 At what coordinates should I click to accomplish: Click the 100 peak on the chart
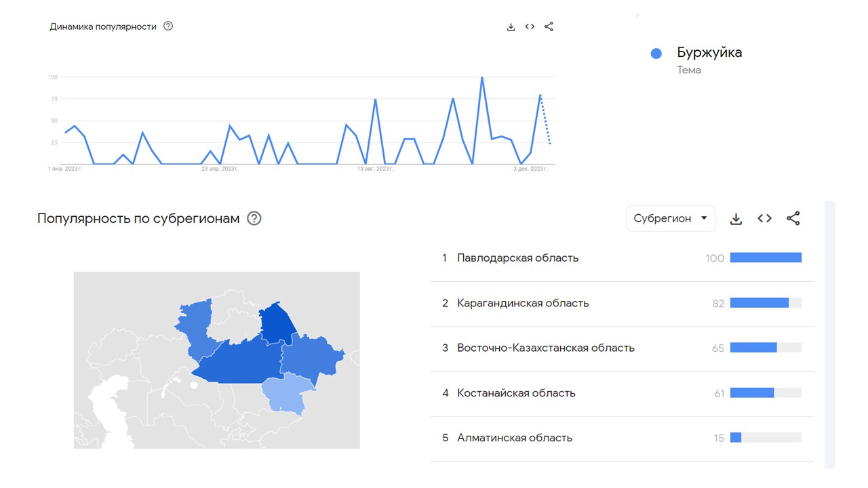click(481, 78)
